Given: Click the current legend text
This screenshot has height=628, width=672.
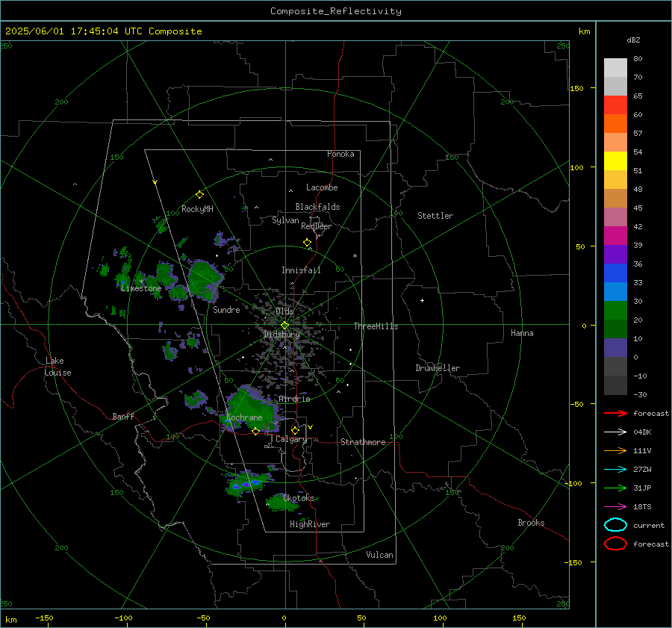Looking at the screenshot, I should coord(648,525).
